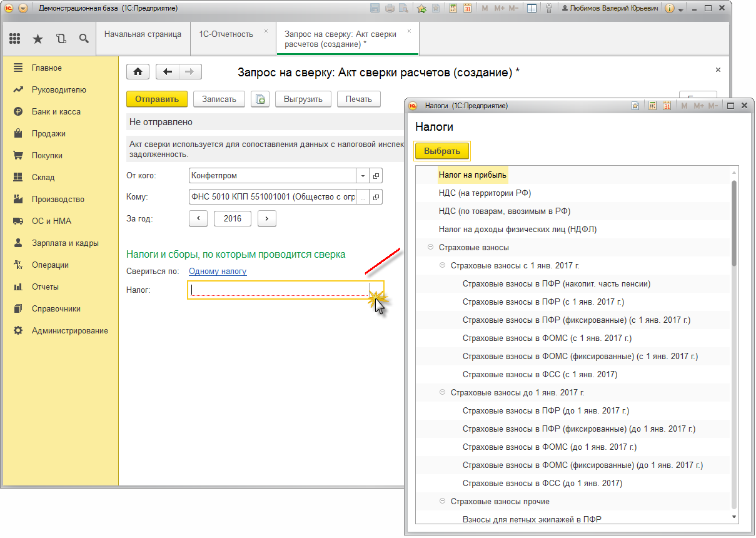Select Страховые взносы в ФСС (с 1 янв. 2017)
This screenshot has width=756, height=538.
[x=540, y=374]
